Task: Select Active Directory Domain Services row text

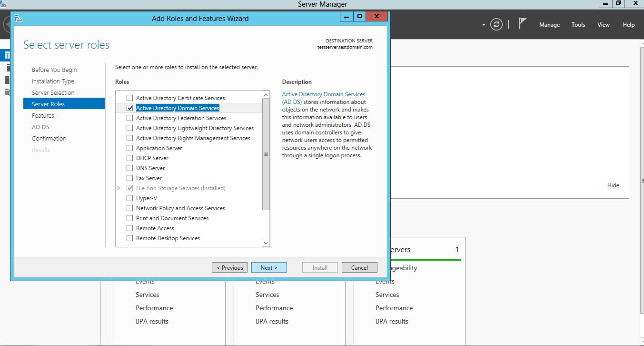Action: [178, 108]
